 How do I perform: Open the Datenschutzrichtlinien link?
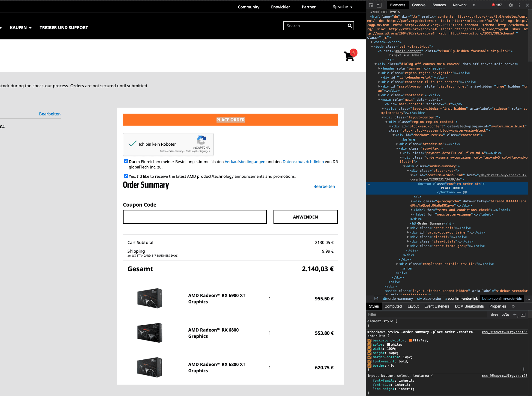coord(303,162)
